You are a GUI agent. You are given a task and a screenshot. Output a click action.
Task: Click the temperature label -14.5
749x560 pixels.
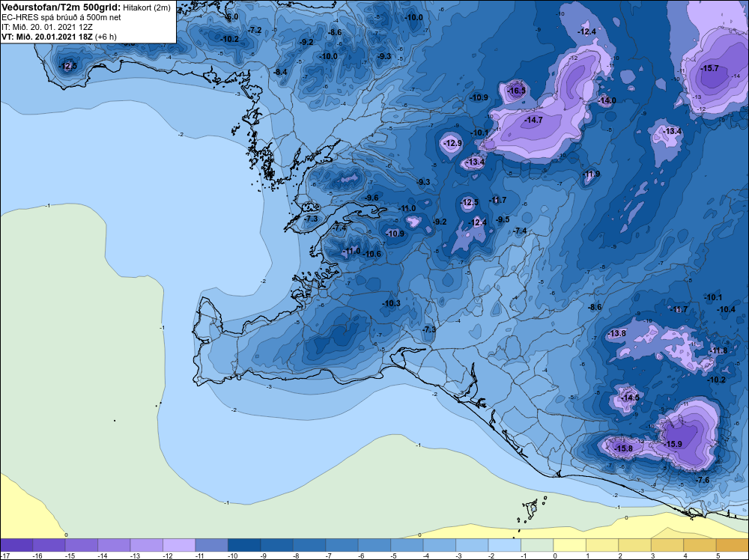coord(630,398)
